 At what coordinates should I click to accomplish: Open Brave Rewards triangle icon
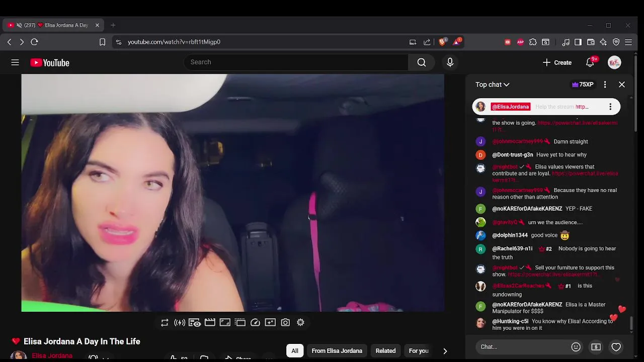click(457, 42)
